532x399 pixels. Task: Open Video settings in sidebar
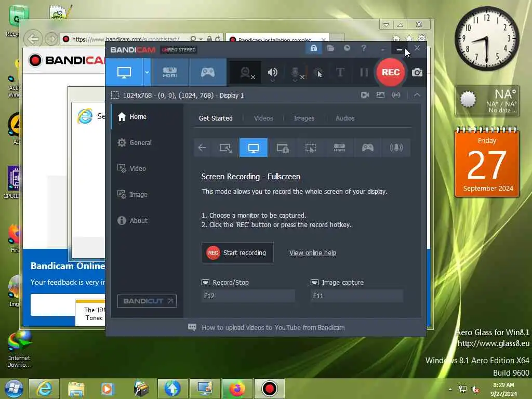147,169
